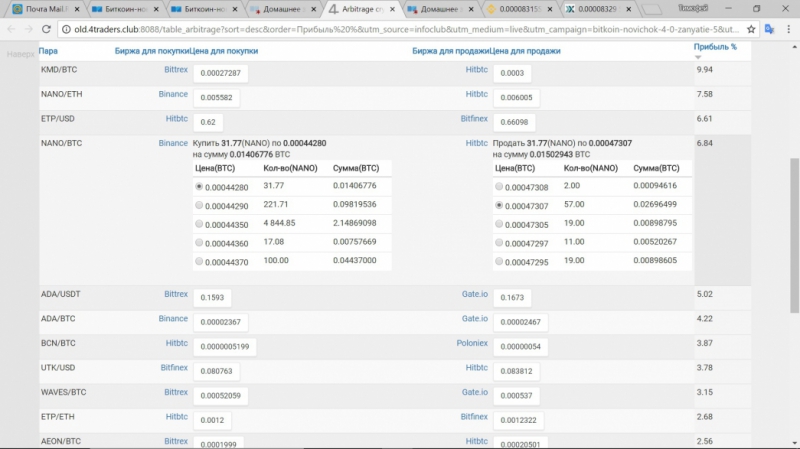The image size is (800, 449).
Task: Expand WAVES/BTC buy price 0.00052059
Action: (x=220, y=395)
